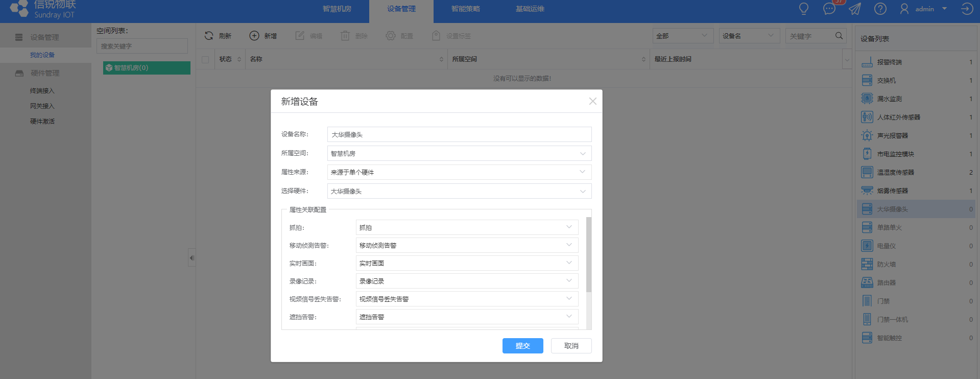Expand 硬件管理 sidebar section
Viewport: 980px width, 379px height.
click(45, 73)
